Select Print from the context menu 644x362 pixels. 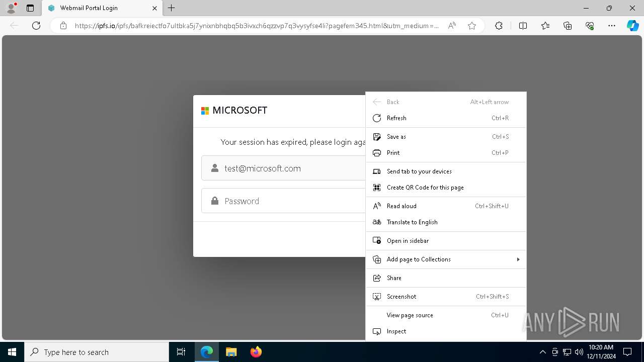[446, 153]
